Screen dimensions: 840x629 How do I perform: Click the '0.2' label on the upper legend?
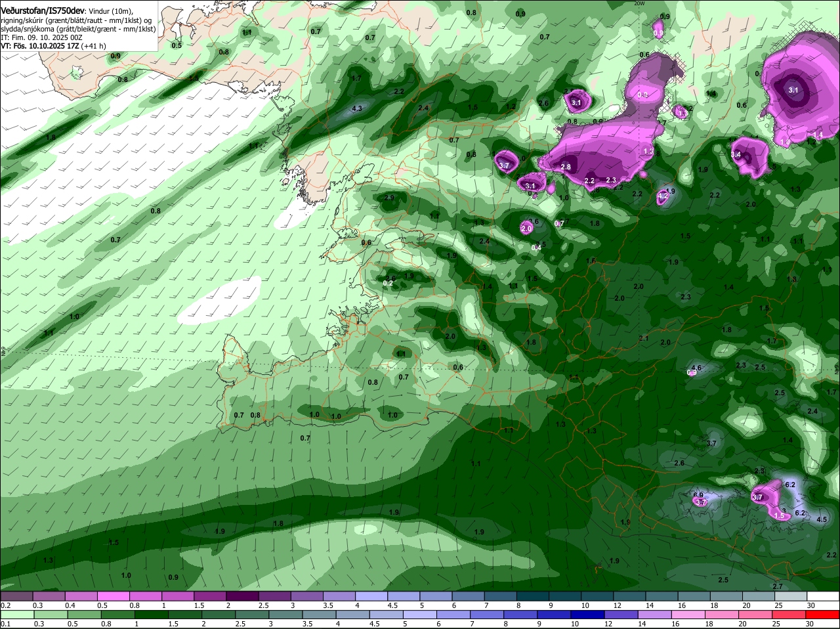pyautogui.click(x=5, y=605)
